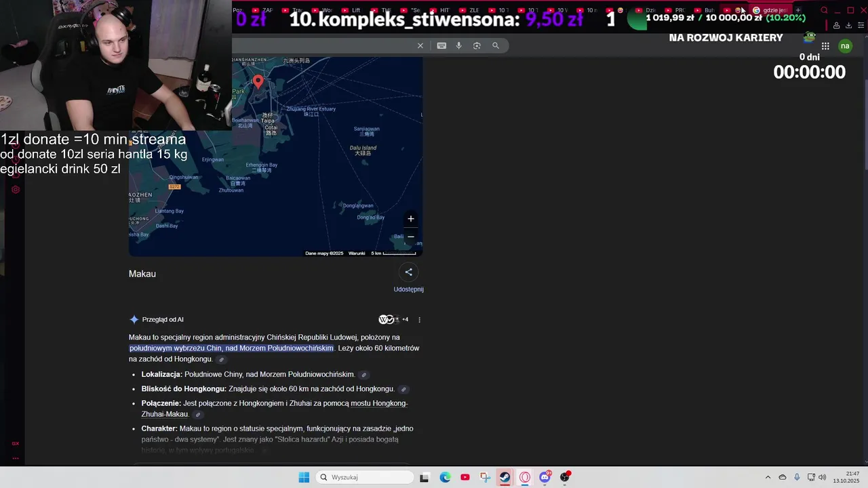The height and width of the screenshot is (488, 868).
Task: Click the Google search input field
Action: 322,45
